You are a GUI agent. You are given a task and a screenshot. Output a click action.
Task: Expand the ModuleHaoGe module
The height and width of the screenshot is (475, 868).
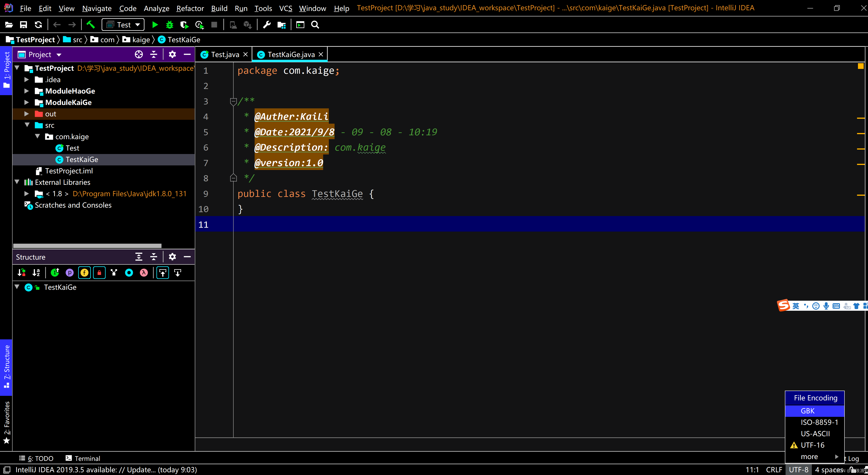[x=27, y=91]
